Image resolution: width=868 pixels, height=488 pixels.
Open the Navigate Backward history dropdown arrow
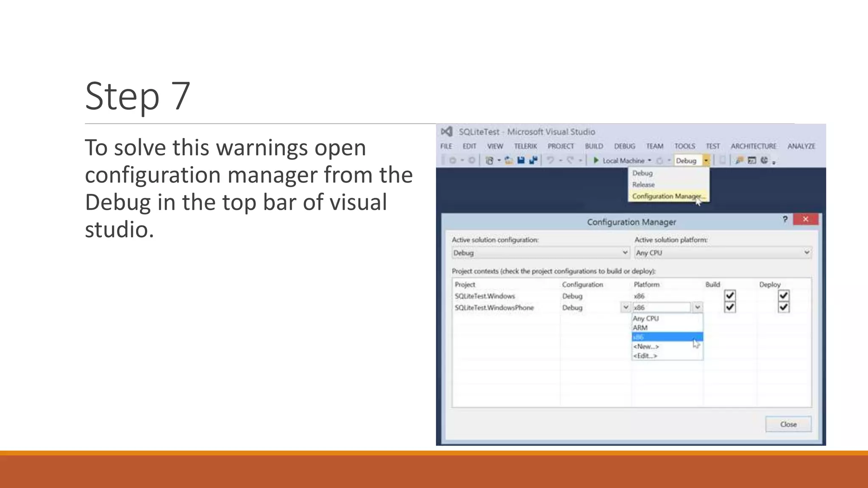[462, 161]
